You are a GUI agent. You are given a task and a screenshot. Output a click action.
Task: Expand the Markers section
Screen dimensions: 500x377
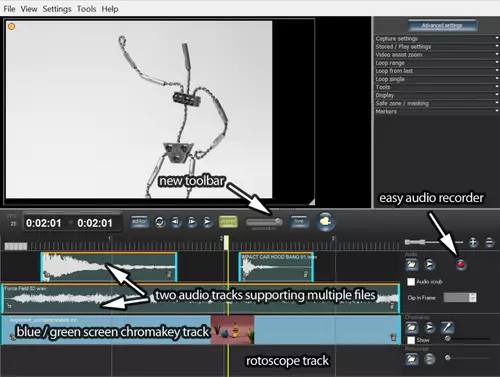click(436, 111)
